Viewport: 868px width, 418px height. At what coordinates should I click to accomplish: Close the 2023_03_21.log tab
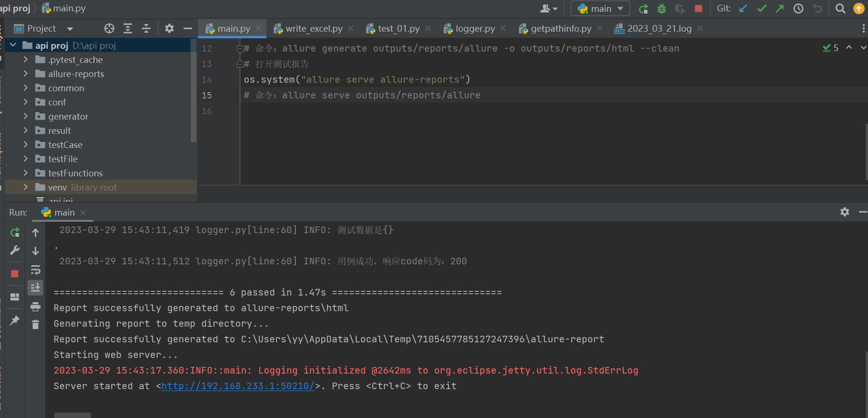tap(700, 29)
